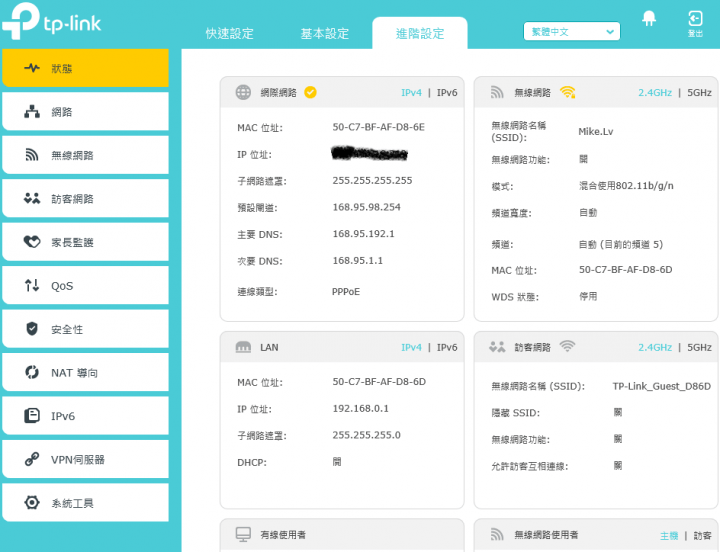The image size is (720, 552).
Task: Select 2.4GHz in 訪客網路 panel
Action: tap(655, 348)
